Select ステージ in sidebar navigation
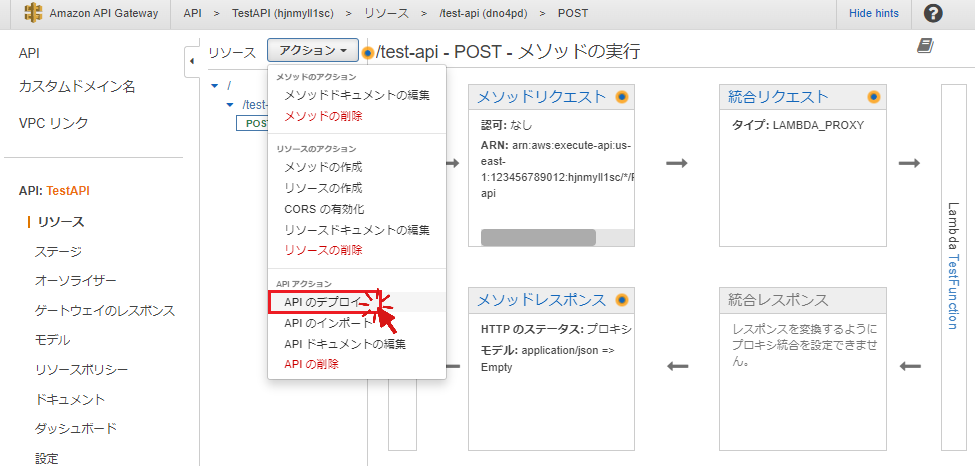The image size is (975, 466). [58, 252]
